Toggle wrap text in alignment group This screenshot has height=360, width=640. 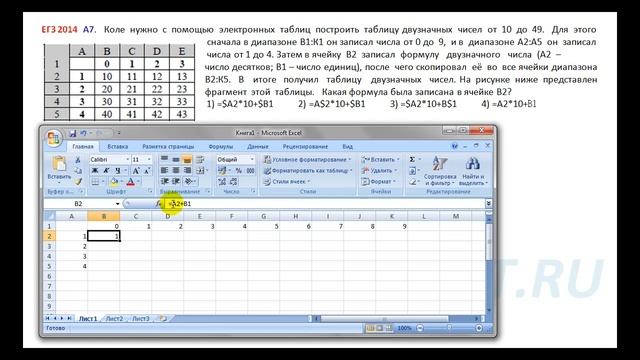(200, 159)
